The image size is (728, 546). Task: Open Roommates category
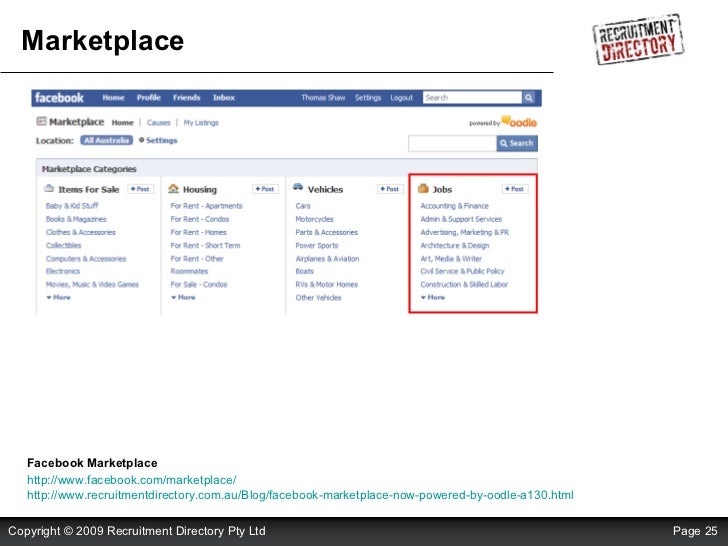coord(189,271)
